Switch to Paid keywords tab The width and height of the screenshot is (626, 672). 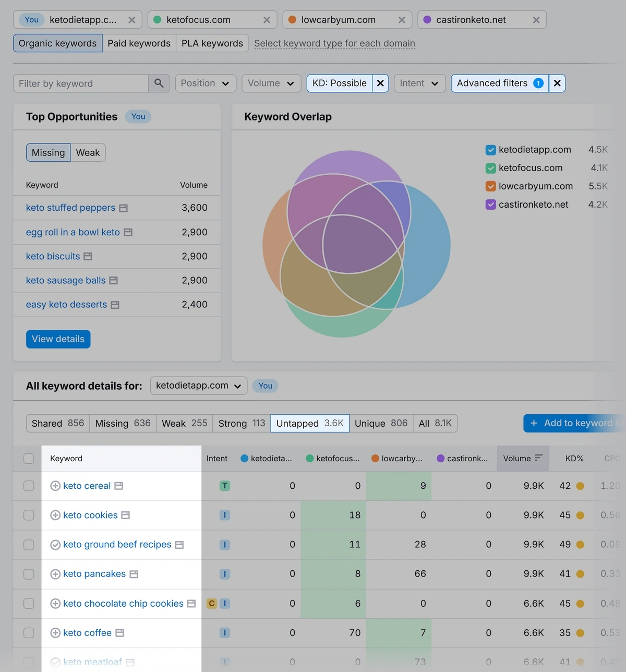point(139,43)
